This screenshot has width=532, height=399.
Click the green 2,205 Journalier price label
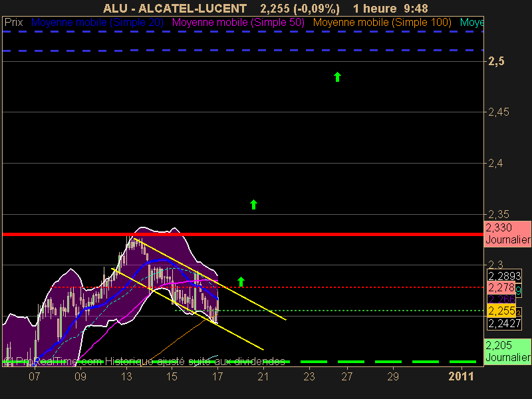pos(507,352)
